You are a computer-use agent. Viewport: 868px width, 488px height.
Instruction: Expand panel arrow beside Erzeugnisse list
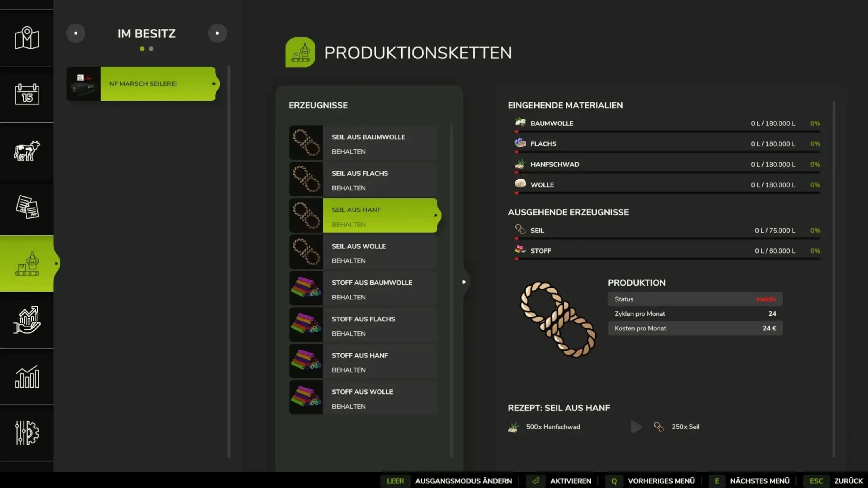[x=464, y=282]
